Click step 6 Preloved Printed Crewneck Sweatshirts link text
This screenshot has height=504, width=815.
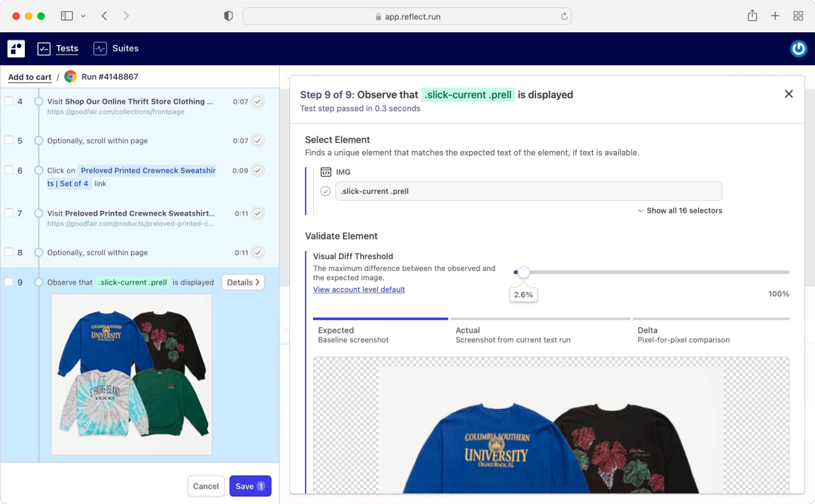(x=131, y=177)
